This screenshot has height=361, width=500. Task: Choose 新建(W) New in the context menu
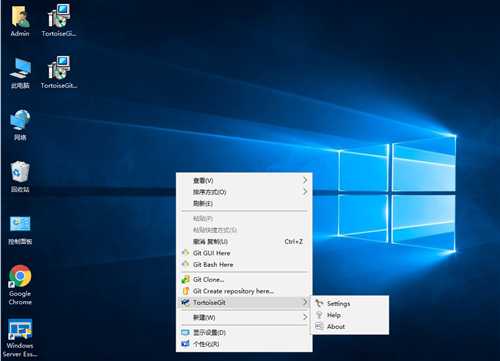(x=244, y=317)
